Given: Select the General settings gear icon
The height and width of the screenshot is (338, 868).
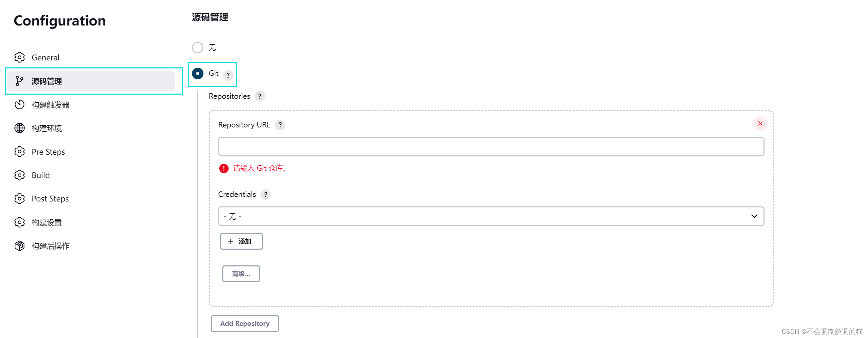Looking at the screenshot, I should click(20, 57).
